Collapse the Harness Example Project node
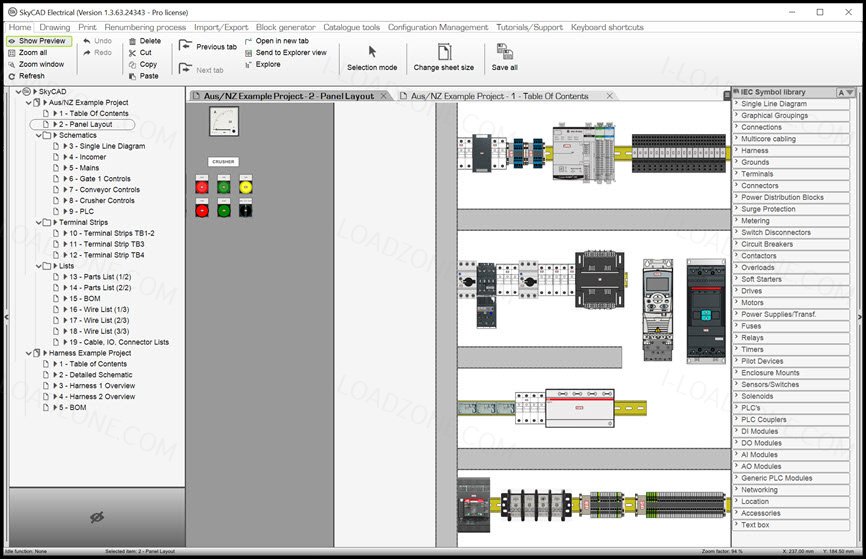 (29, 353)
